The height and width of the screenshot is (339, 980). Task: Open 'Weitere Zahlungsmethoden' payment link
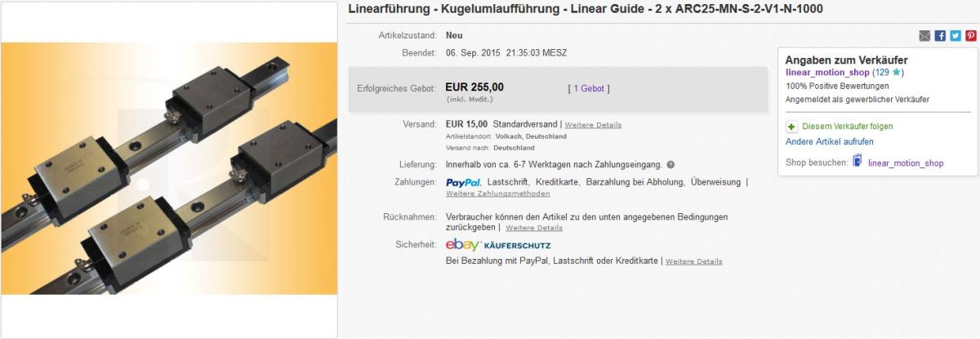(497, 194)
